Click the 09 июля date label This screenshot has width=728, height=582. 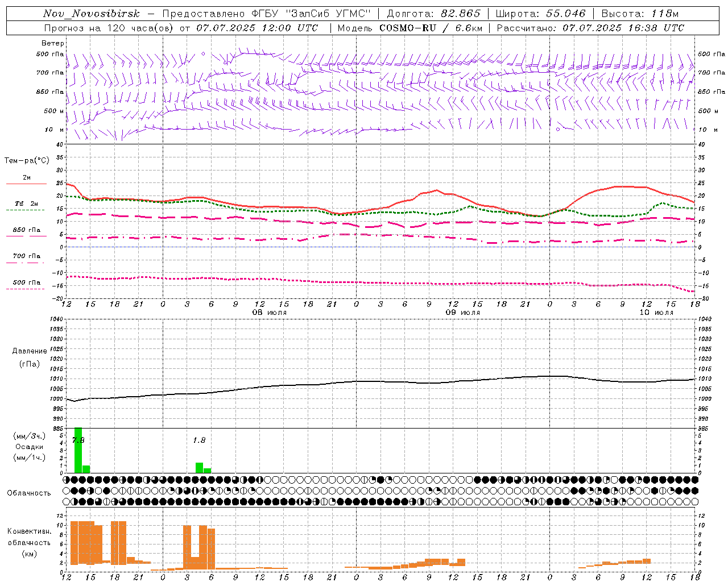463,313
